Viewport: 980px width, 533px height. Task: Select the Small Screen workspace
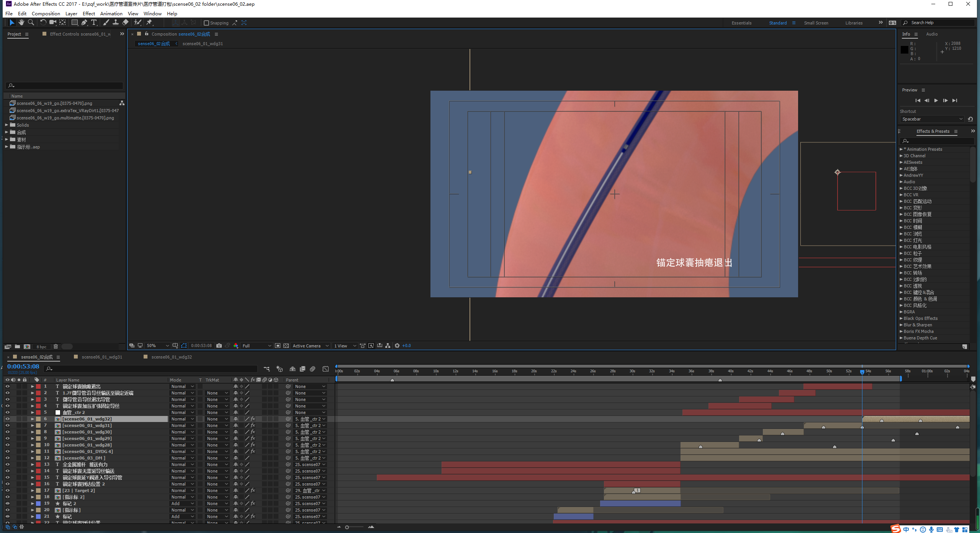816,23
